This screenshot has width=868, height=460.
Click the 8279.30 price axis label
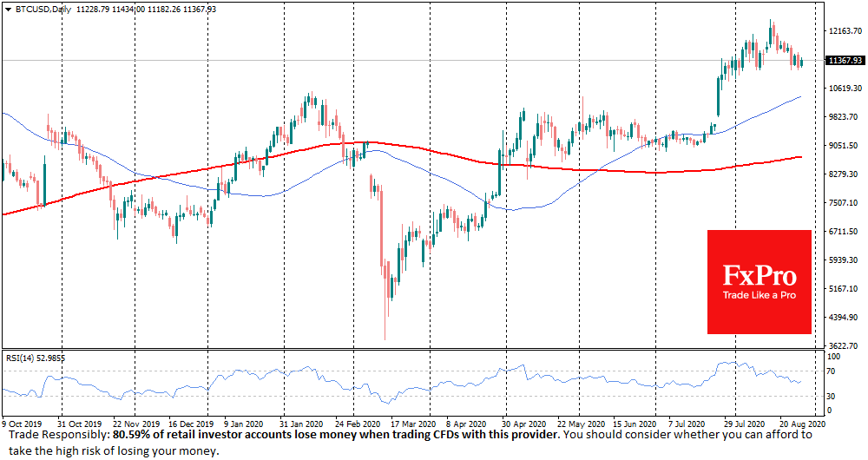click(845, 174)
